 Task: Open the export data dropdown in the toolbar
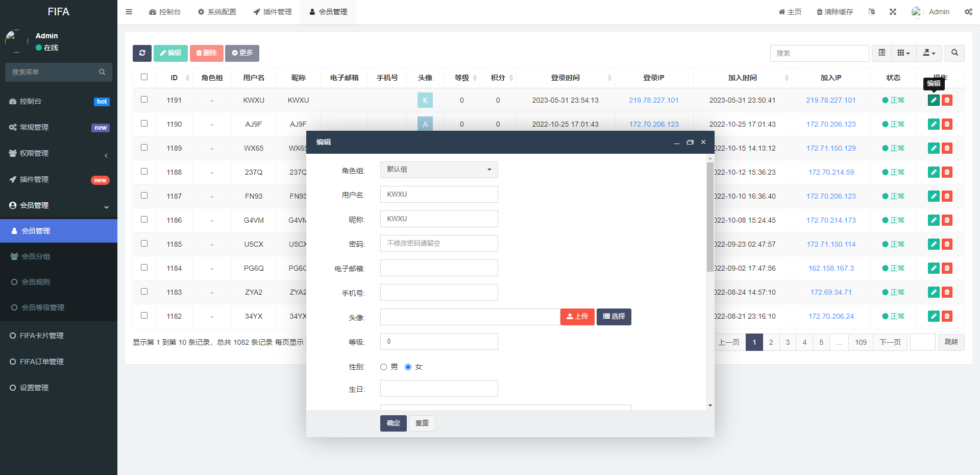point(929,53)
